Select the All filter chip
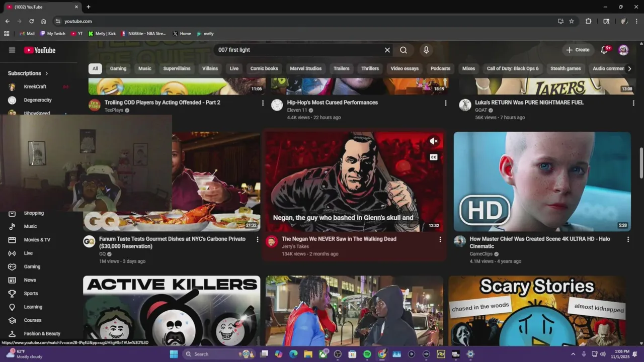The height and width of the screenshot is (362, 644). [95, 68]
